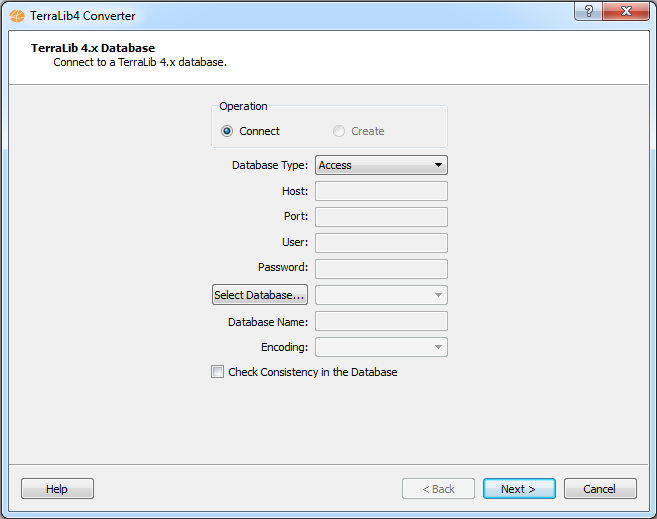
Task: Focus the User input field
Action: coord(381,243)
